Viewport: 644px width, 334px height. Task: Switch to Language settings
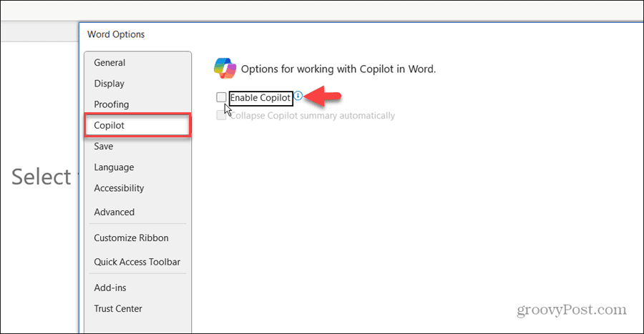point(137,167)
